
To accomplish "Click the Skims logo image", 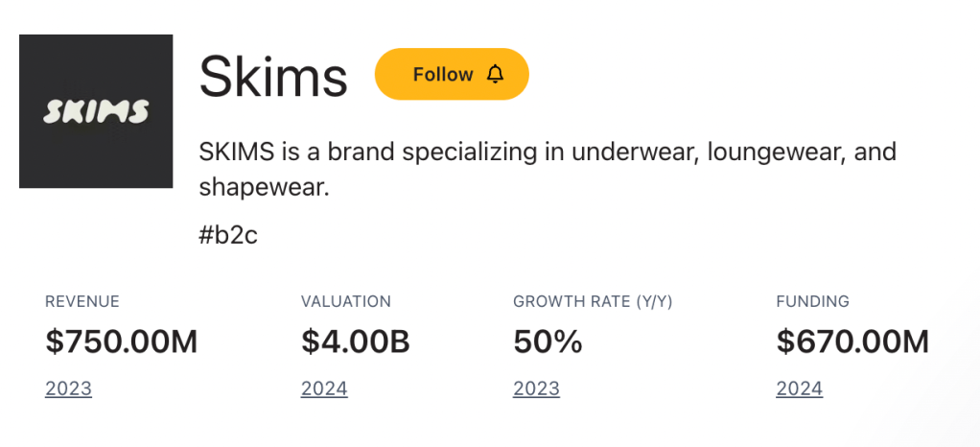I will [96, 111].
